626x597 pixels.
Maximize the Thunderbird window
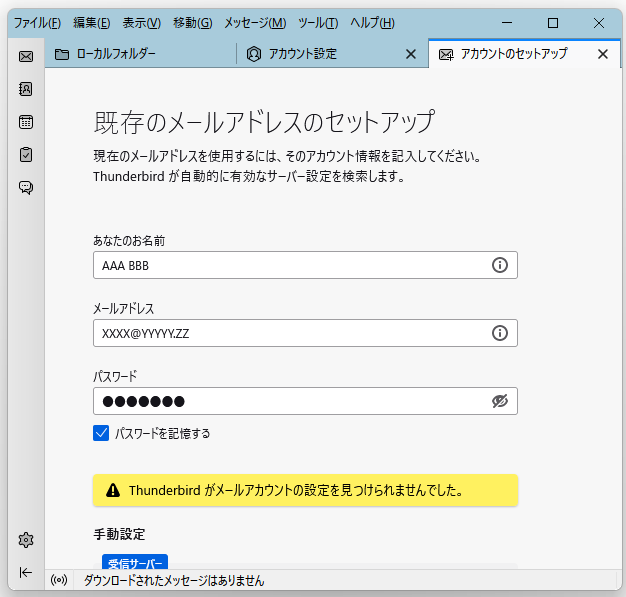(x=553, y=23)
